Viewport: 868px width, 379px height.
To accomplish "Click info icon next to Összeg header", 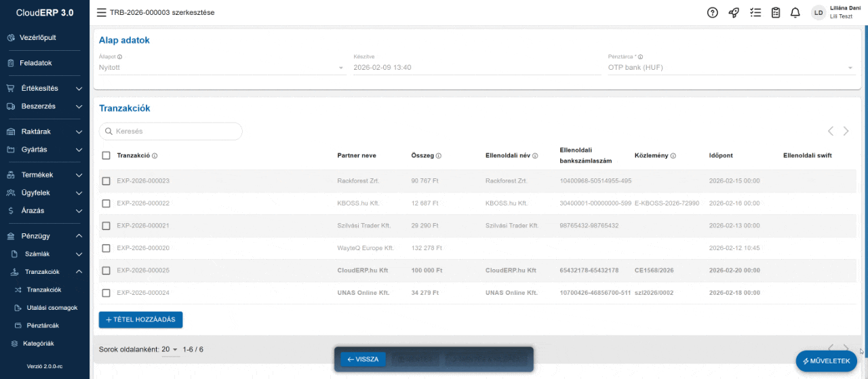I will [439, 156].
